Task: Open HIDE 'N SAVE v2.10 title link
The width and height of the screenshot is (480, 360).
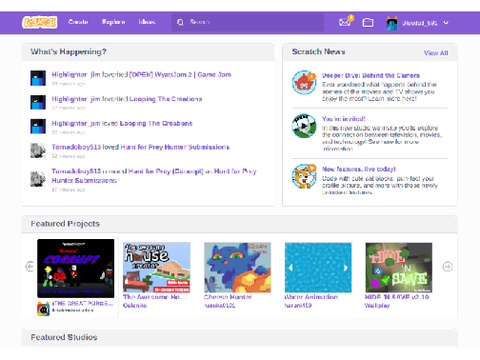Action: click(397, 297)
